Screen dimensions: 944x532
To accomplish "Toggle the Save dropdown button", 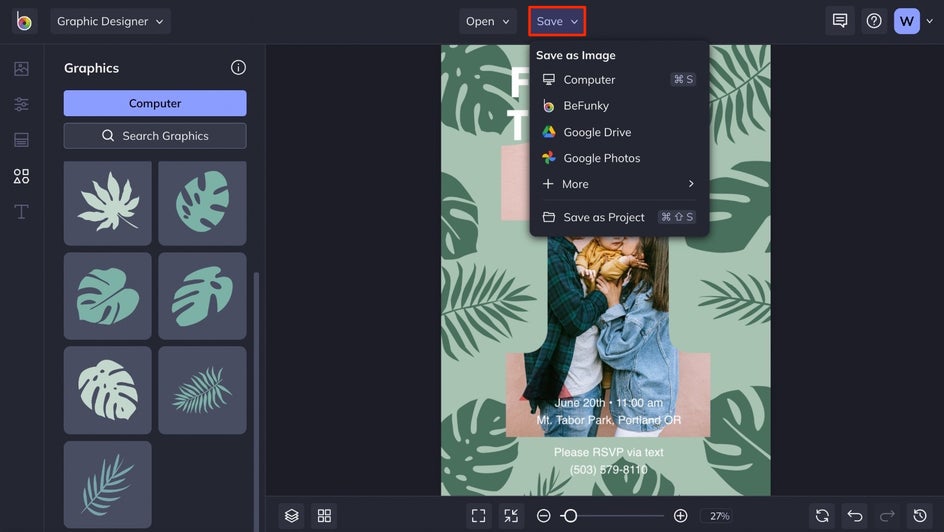I will (557, 21).
